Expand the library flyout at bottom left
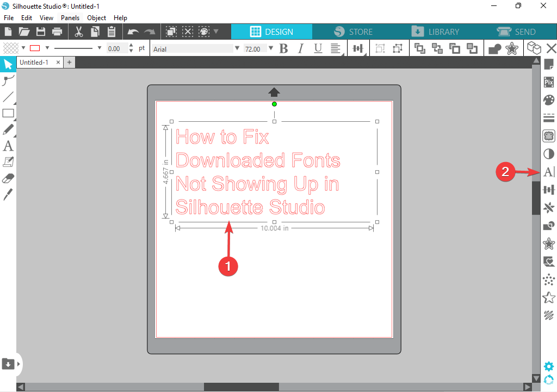Screen dimensions: 557x392 click(x=19, y=364)
